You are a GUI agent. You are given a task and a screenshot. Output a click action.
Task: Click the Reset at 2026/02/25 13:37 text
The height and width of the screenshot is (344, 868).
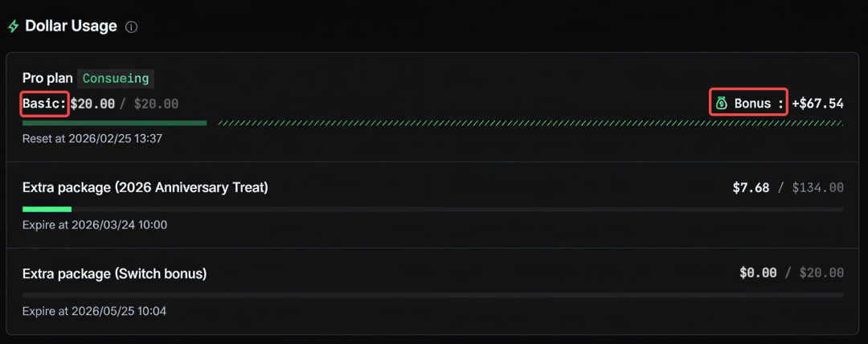click(x=92, y=138)
